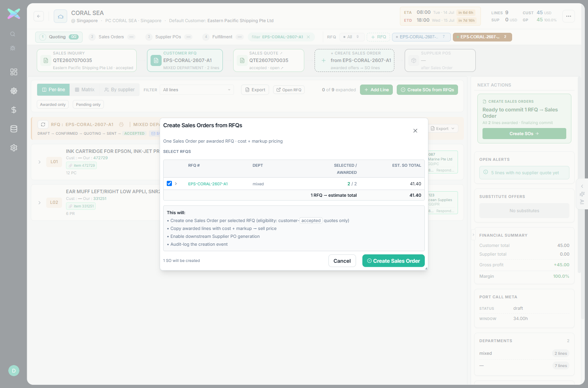Uncheck the EPS-CORAL-2607-A1 RFQ checkbox
Image resolution: width=588 pixels, height=388 pixels.
coord(169,183)
